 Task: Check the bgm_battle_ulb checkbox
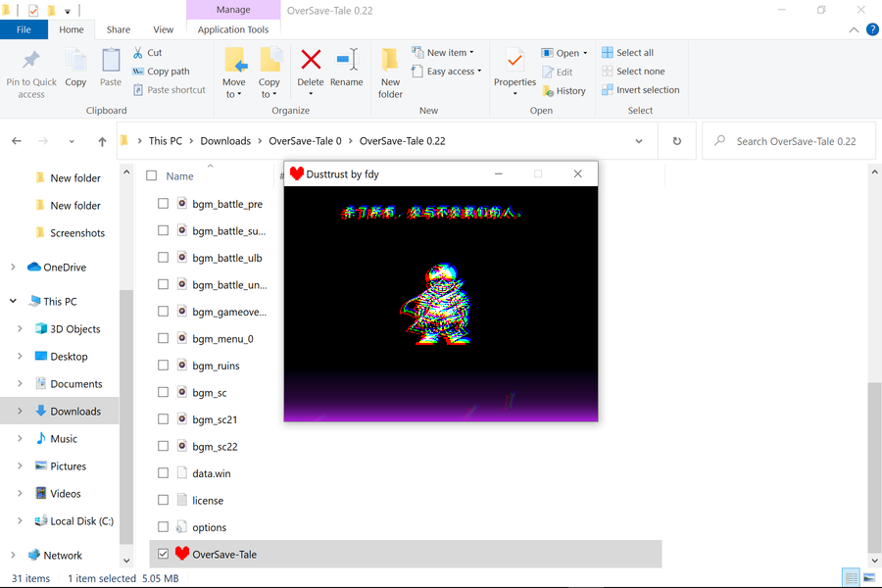click(163, 258)
